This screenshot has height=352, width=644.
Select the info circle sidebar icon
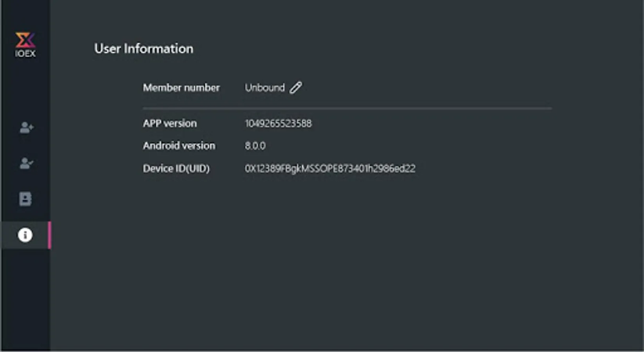[25, 235]
